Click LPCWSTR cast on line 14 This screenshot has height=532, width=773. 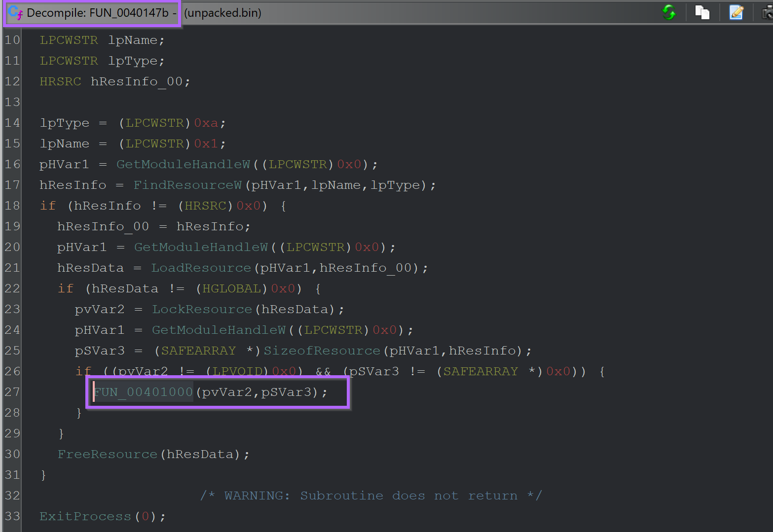tap(154, 123)
